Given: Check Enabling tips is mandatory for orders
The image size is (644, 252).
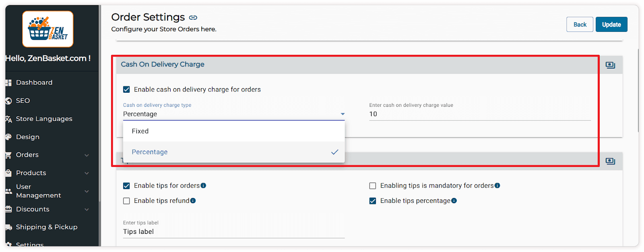Looking at the screenshot, I should coord(373,186).
